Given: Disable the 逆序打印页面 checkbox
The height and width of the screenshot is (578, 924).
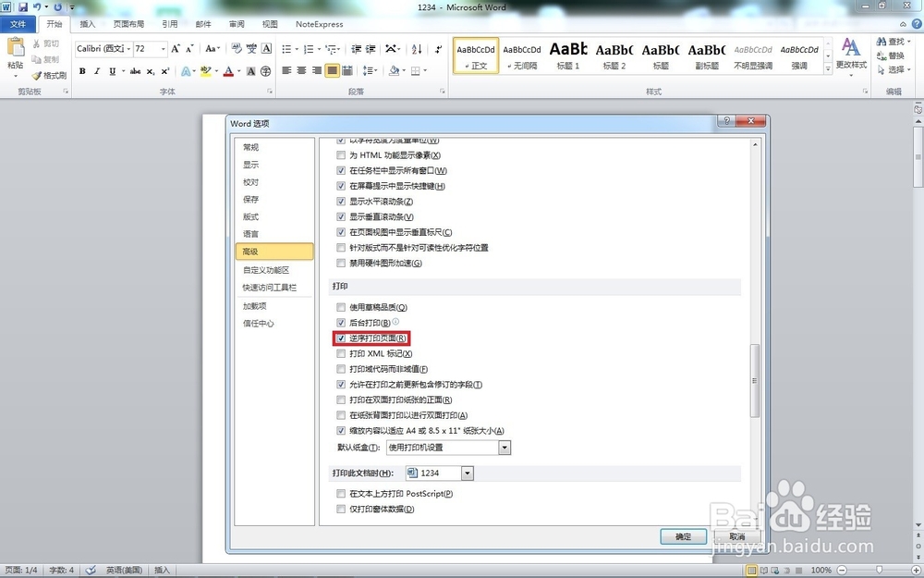Looking at the screenshot, I should click(342, 338).
